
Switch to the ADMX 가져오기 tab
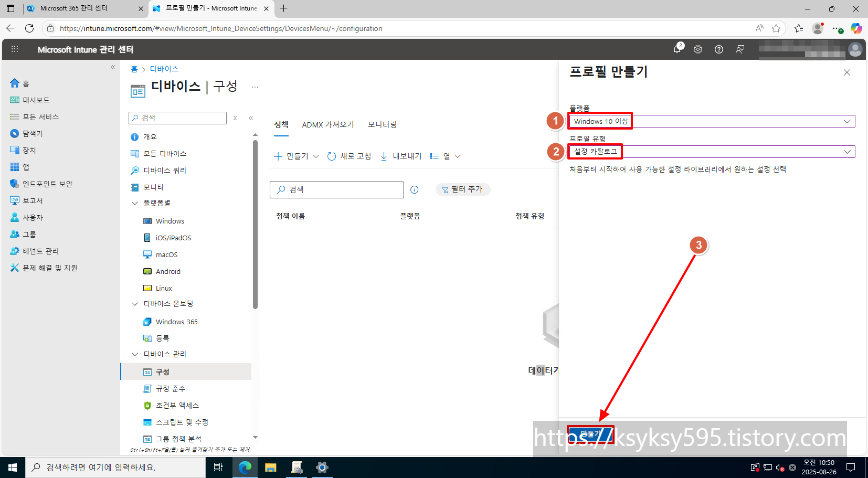pyautogui.click(x=328, y=124)
